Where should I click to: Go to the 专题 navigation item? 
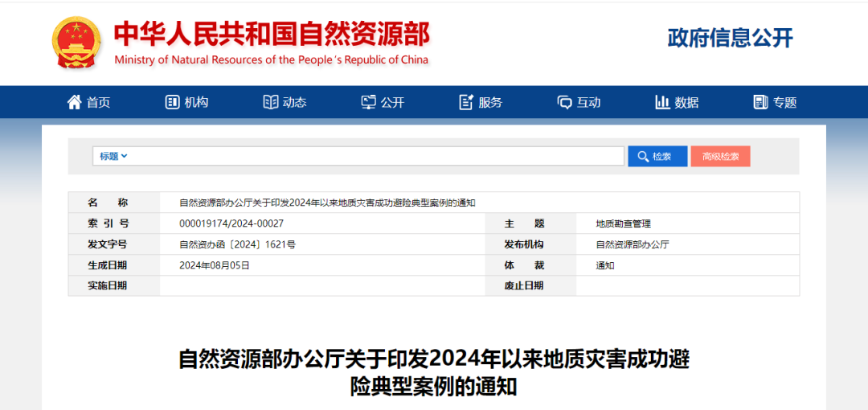click(x=784, y=103)
